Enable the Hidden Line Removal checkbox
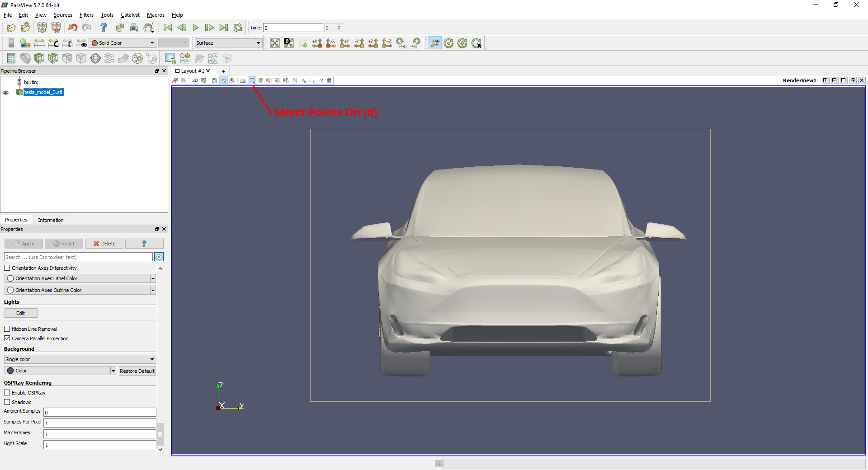 coord(7,329)
